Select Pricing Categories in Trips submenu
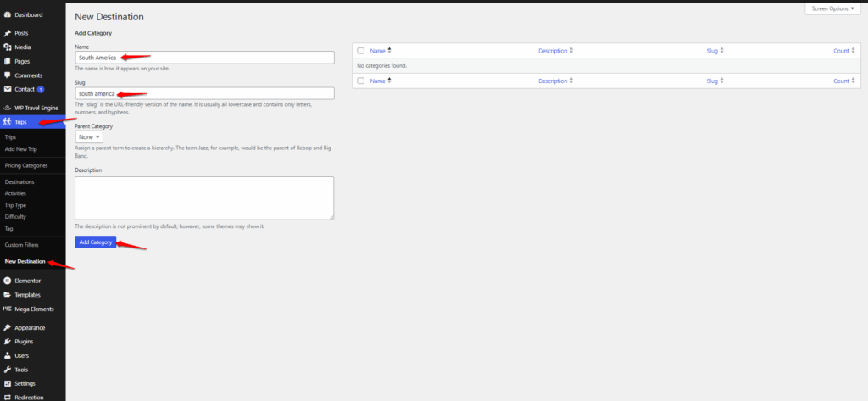The width and height of the screenshot is (868, 401). [x=26, y=165]
